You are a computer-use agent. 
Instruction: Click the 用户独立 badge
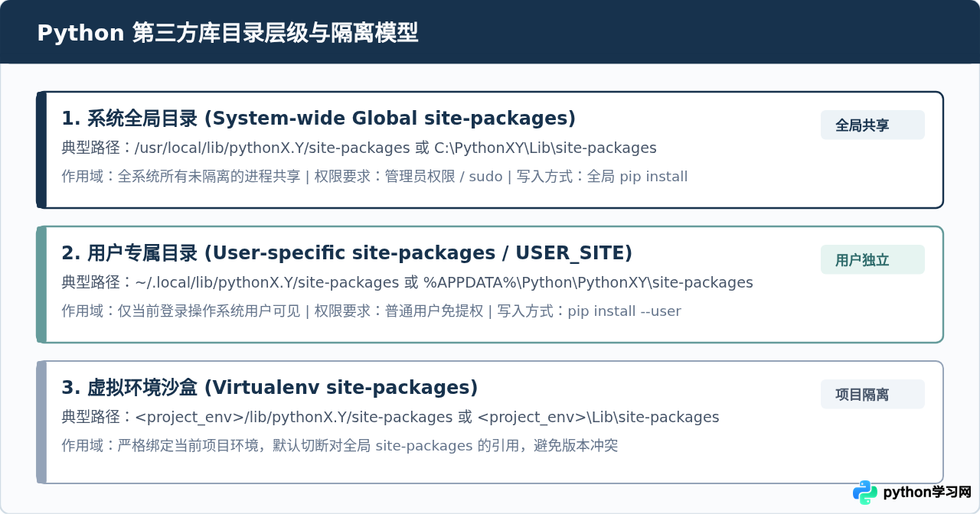[873, 259]
